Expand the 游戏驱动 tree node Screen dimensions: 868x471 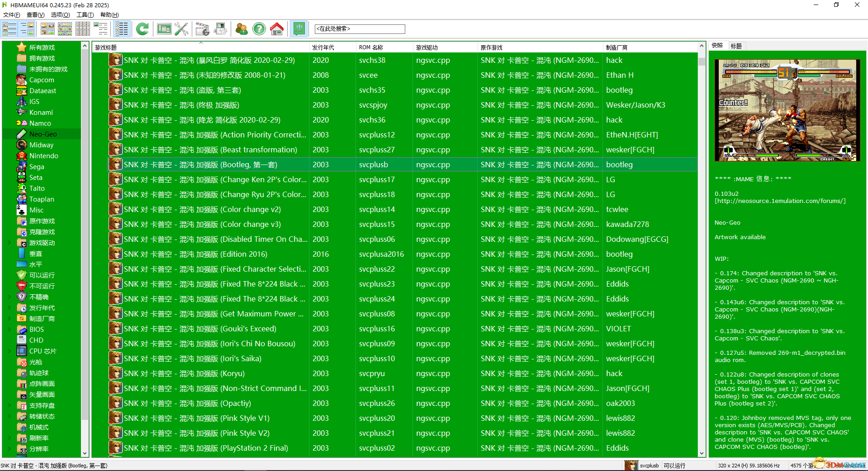click(x=9, y=243)
